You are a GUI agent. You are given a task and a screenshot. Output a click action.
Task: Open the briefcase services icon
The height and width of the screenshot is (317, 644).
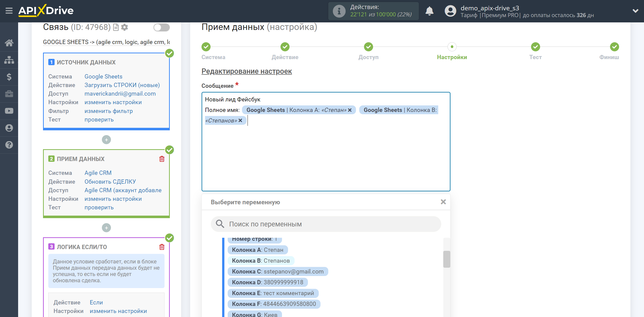pyautogui.click(x=9, y=94)
